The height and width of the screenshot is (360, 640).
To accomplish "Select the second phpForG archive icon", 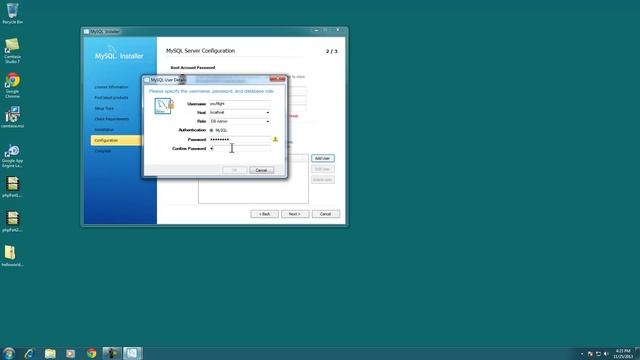I will (x=12, y=222).
